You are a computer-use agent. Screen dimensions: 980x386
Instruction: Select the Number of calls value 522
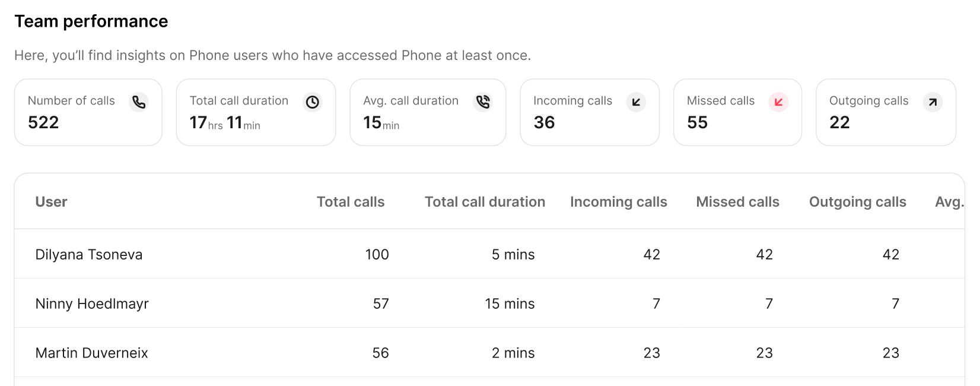(x=43, y=122)
